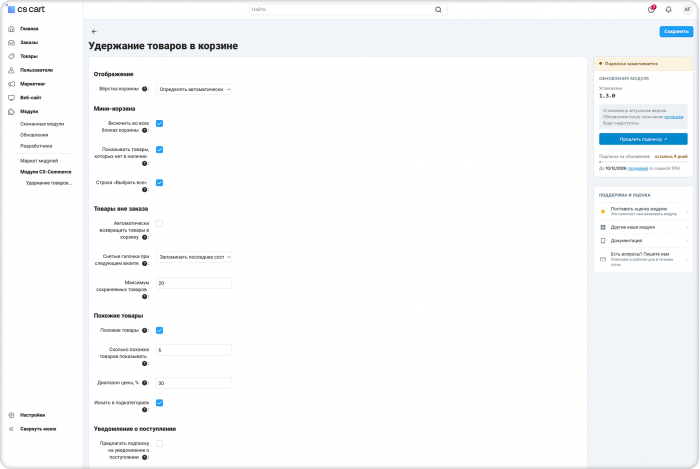Screen dimensions: 700x469
Task: Click the Модули puzzle icon
Action: 11,112
